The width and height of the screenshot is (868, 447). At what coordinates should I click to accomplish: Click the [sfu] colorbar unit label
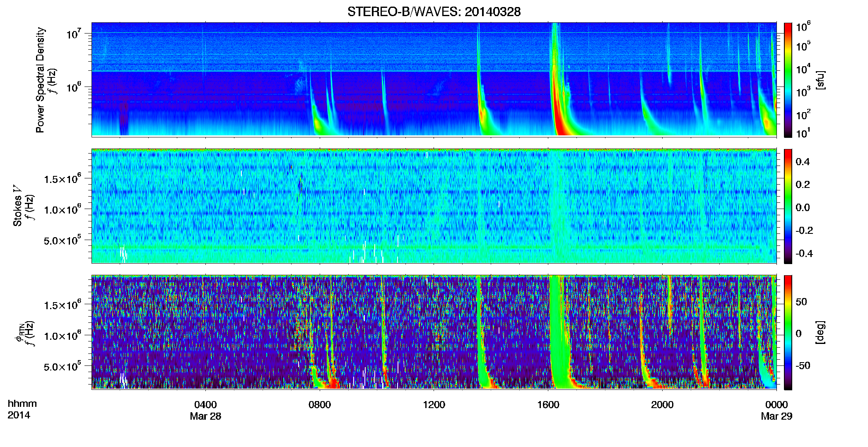tap(820, 80)
